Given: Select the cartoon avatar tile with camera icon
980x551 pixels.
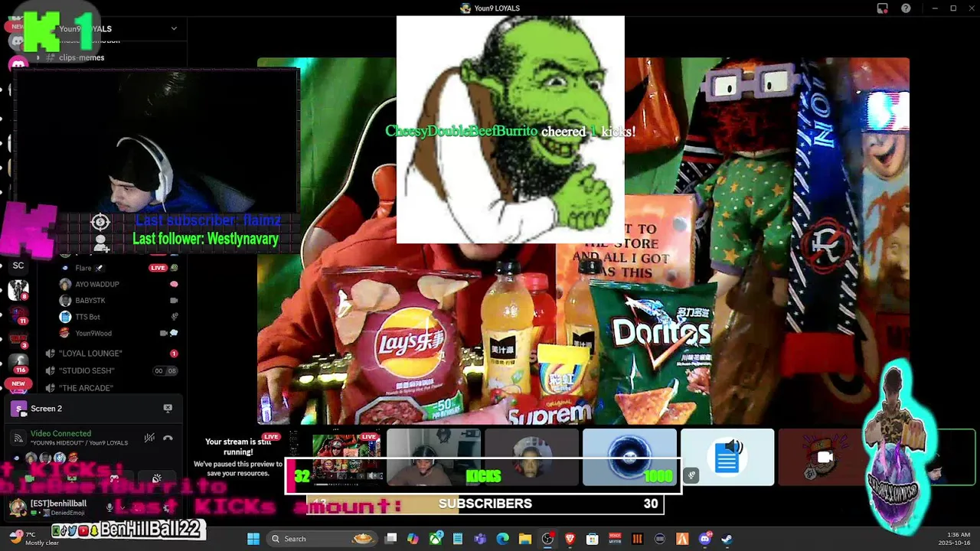Looking at the screenshot, I should (x=825, y=457).
